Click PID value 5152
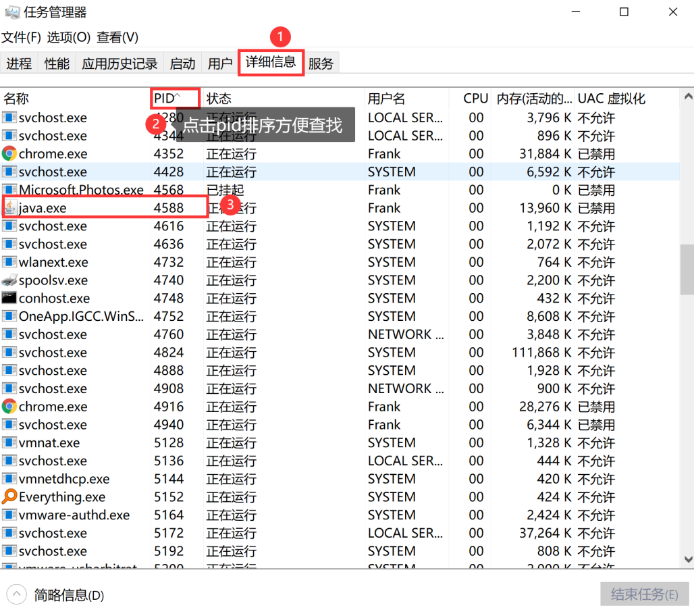 (169, 497)
